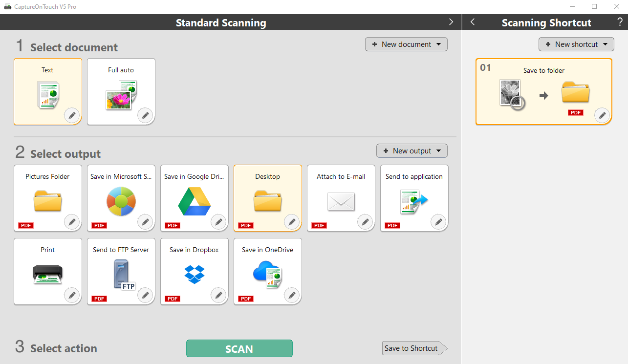Edit Desktop output pencil
This screenshot has width=628, height=364.
(x=292, y=222)
